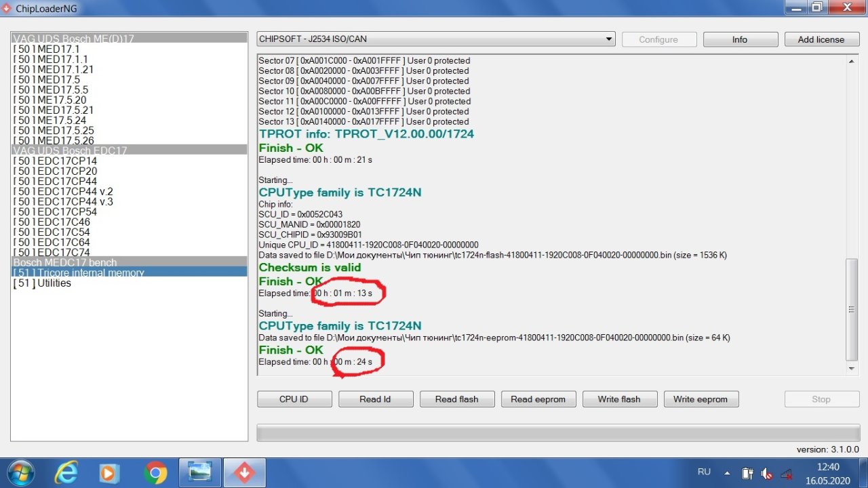Open Internet Explorer from the taskbar
The width and height of the screenshot is (868, 488).
coord(66,472)
